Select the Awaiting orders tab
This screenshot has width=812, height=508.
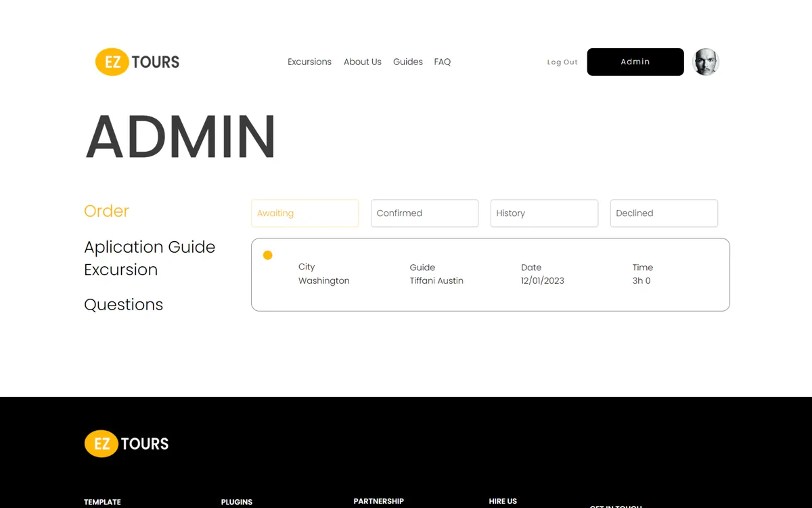[304, 213]
